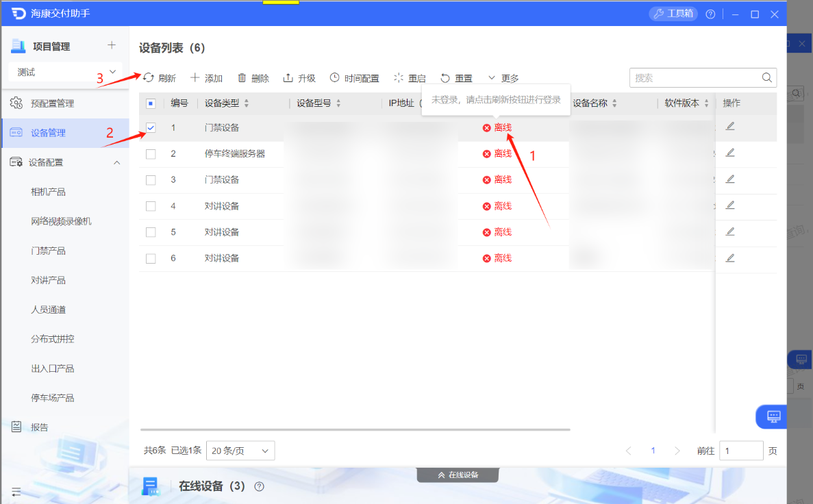Uncheck the row 1 门禁设备 checkbox
The height and width of the screenshot is (504, 813).
click(x=151, y=127)
